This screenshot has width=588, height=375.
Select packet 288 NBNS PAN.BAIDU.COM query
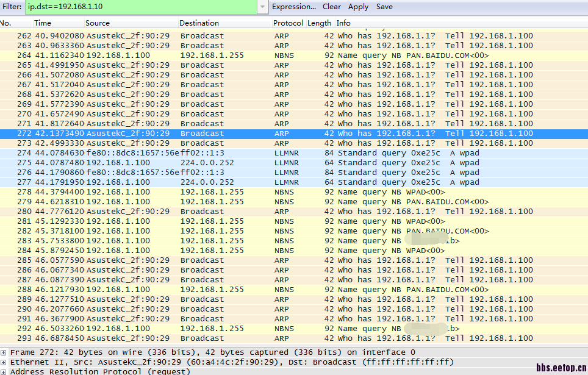point(294,290)
